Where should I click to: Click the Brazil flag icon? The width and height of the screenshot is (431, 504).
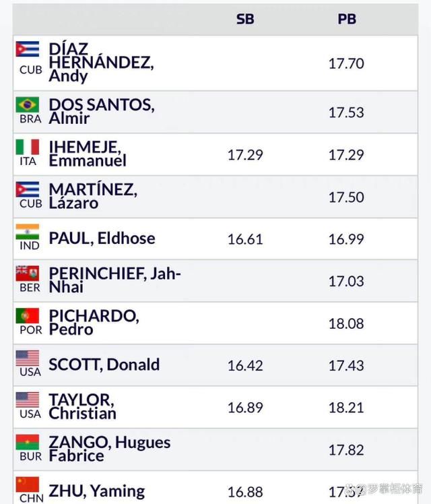[x=28, y=104]
